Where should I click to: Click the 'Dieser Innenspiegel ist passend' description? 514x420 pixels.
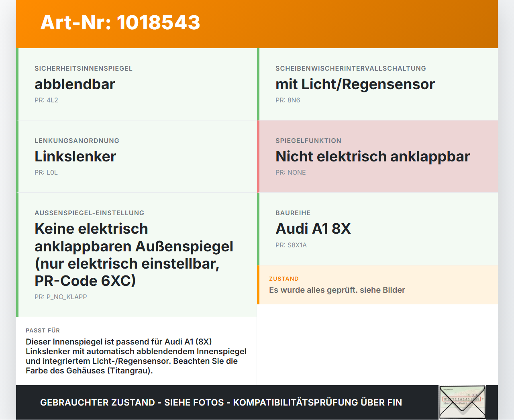coord(136,356)
